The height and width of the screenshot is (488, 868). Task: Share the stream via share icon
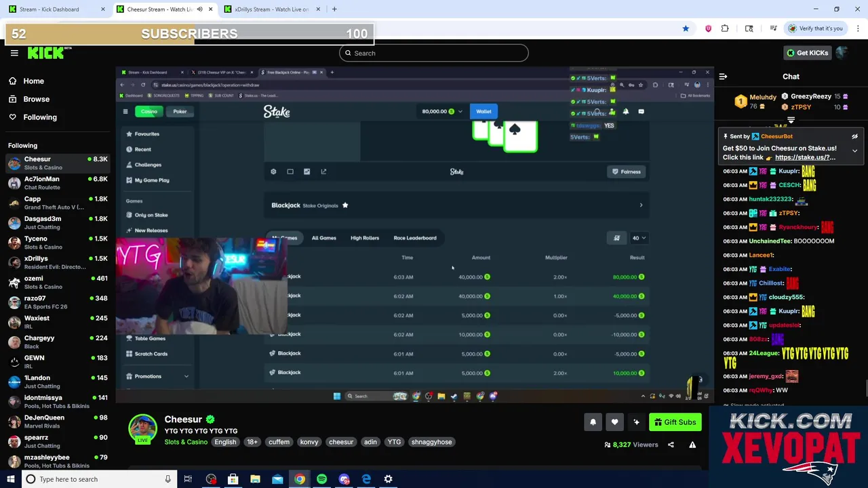(x=671, y=445)
